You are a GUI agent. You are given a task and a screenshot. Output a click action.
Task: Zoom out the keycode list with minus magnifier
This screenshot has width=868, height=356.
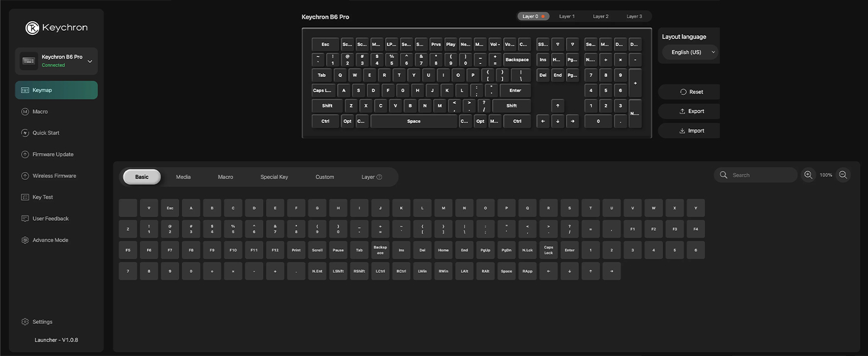[x=843, y=175]
